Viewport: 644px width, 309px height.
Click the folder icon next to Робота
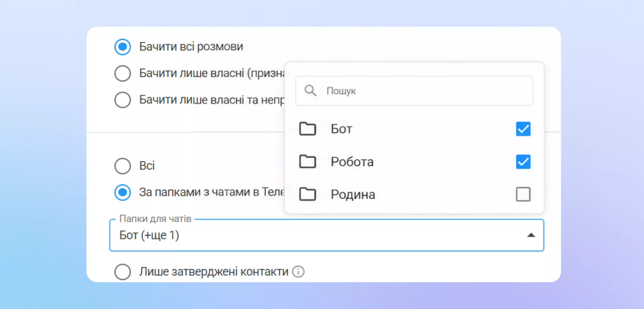pyautogui.click(x=307, y=162)
